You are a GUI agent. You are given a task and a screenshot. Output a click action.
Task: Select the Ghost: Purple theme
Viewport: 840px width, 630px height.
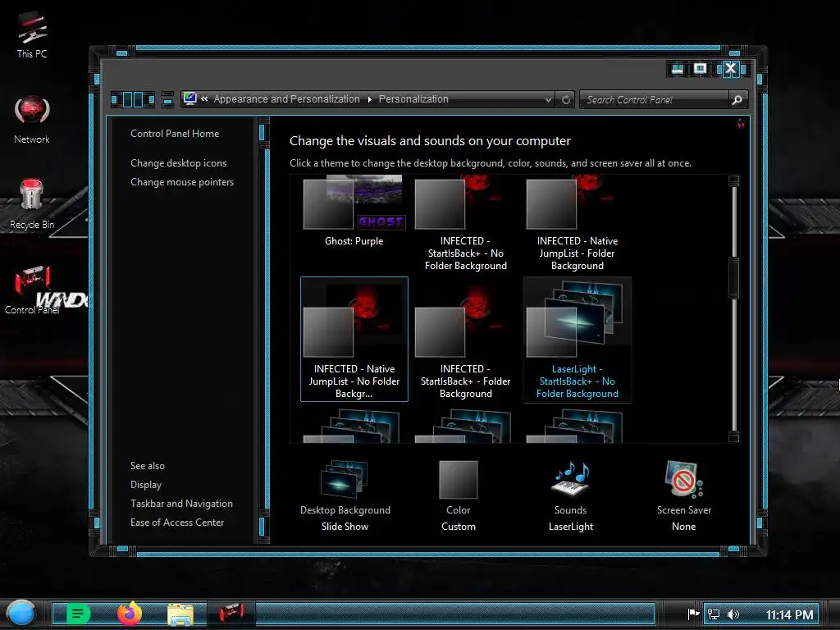pos(354,212)
